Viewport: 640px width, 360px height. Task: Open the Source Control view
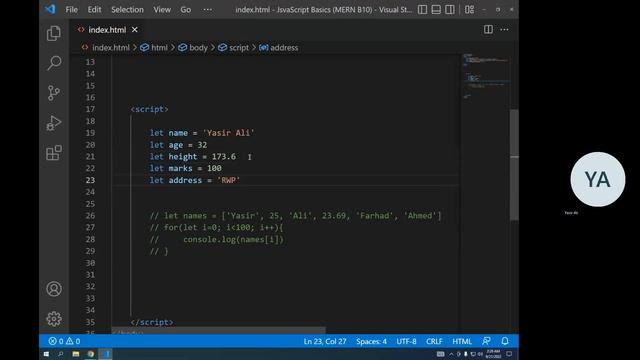tap(54, 93)
